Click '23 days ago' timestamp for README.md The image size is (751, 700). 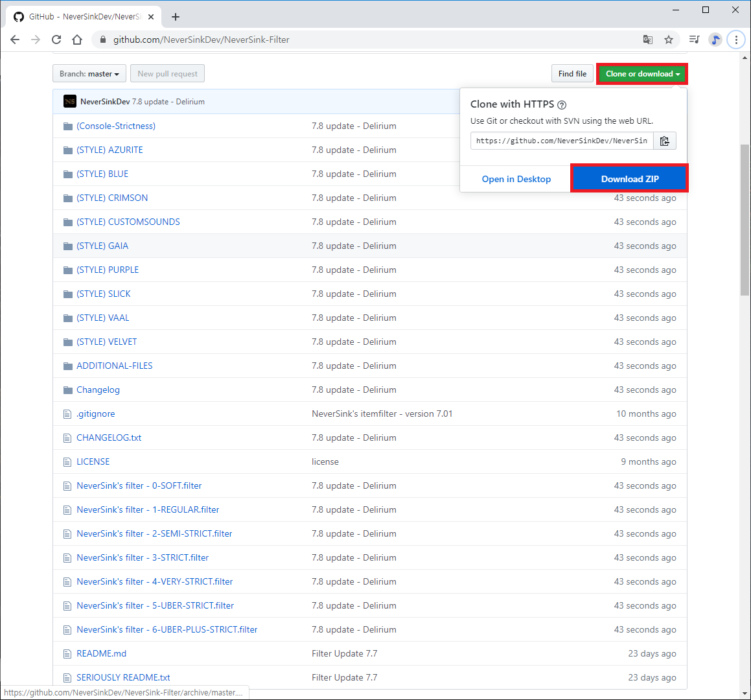[x=652, y=653]
